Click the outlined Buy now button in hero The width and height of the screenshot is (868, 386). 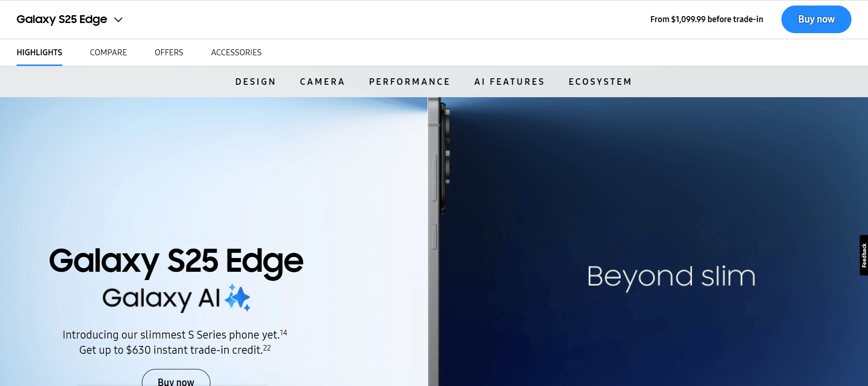[x=176, y=379]
